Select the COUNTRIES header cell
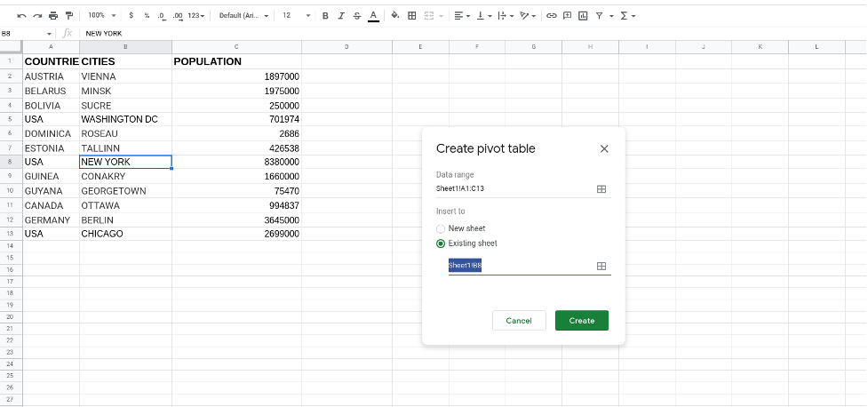The image size is (868, 407). [x=51, y=61]
